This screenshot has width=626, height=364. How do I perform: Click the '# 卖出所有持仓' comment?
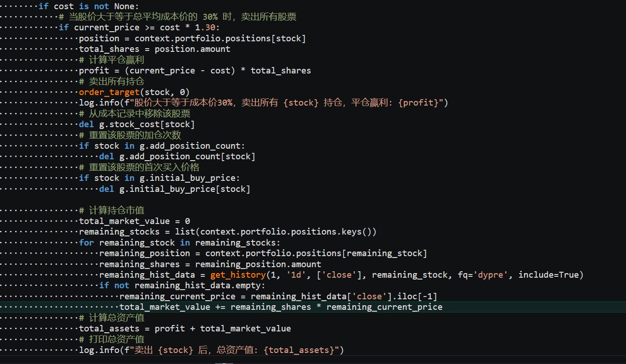[x=112, y=81]
